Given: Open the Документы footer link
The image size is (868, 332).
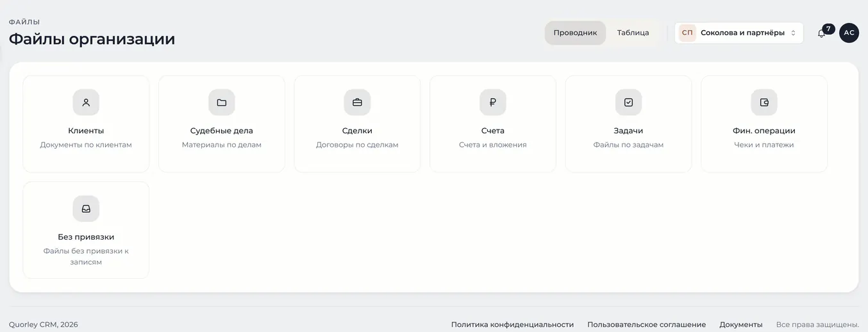Looking at the screenshot, I should (x=741, y=325).
